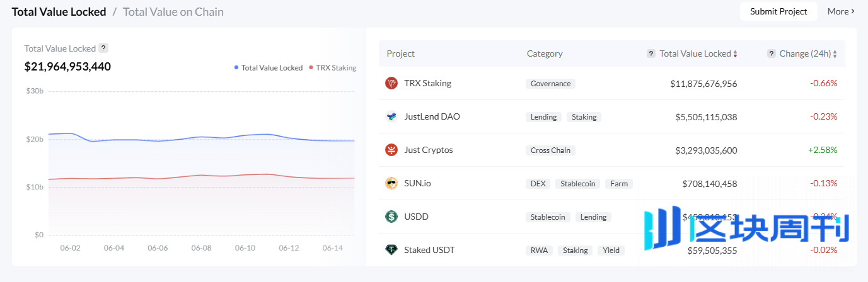Click the $30b axis label
This screenshot has height=282, width=868.
tap(35, 91)
